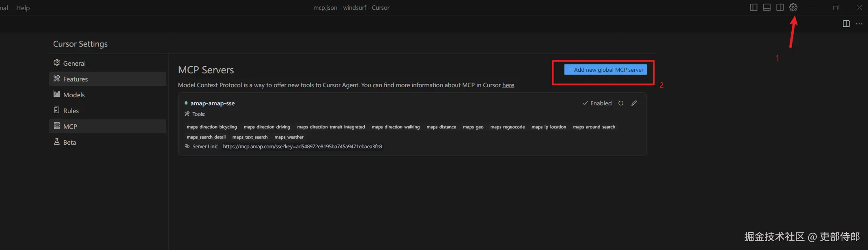Open the Features settings section
The image size is (868, 250).
(x=108, y=79)
